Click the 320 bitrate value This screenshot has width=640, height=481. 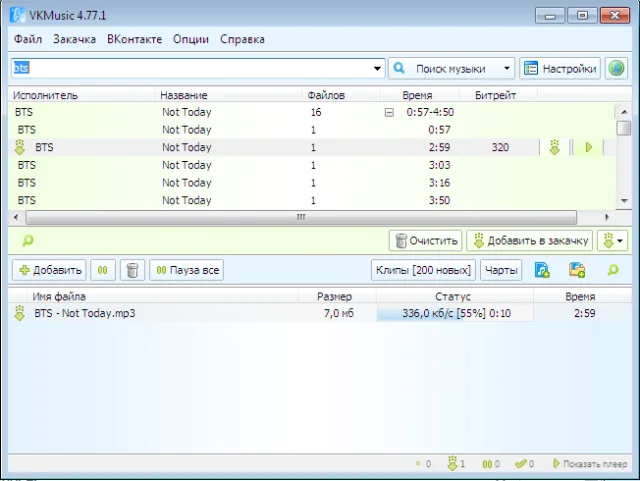pos(500,147)
